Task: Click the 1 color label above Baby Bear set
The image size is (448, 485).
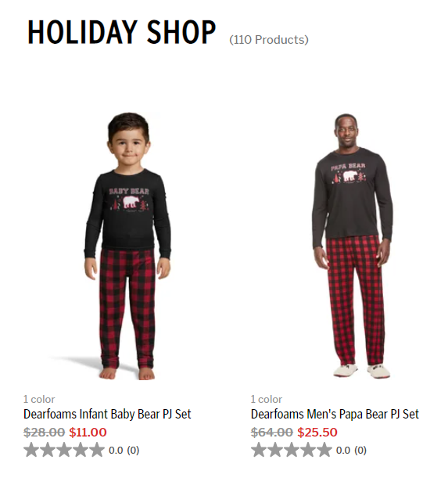Action: [39, 399]
